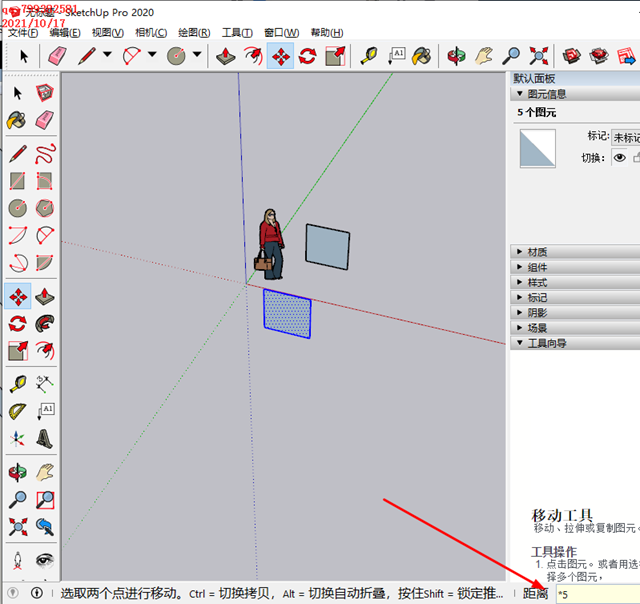The image size is (640, 604).
Task: Open the line tool dropdown arrow
Action: 107,54
